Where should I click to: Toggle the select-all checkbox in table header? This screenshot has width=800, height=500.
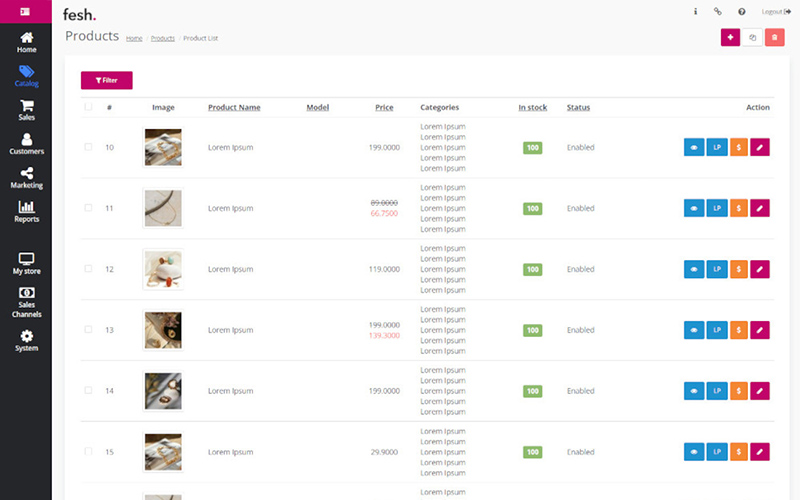pyautogui.click(x=88, y=107)
